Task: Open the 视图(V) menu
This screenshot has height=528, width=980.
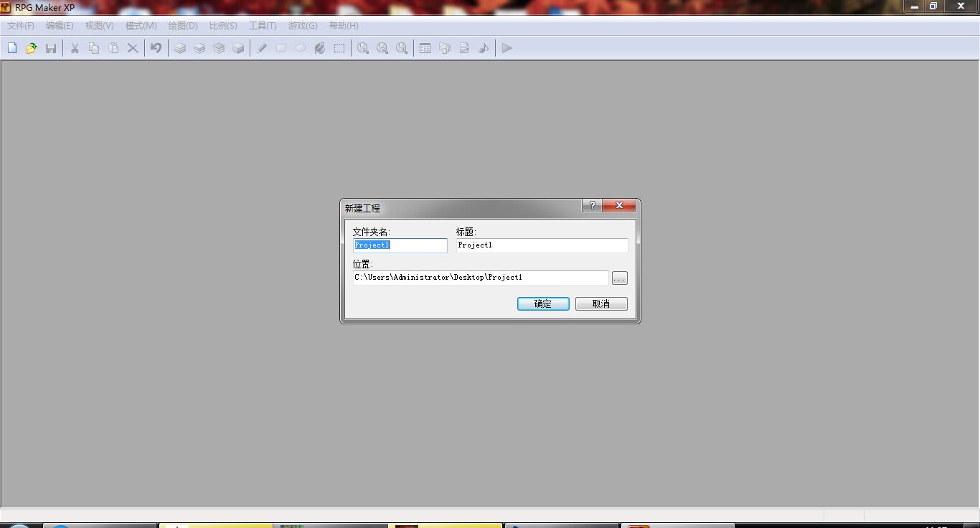Action: pos(99,26)
